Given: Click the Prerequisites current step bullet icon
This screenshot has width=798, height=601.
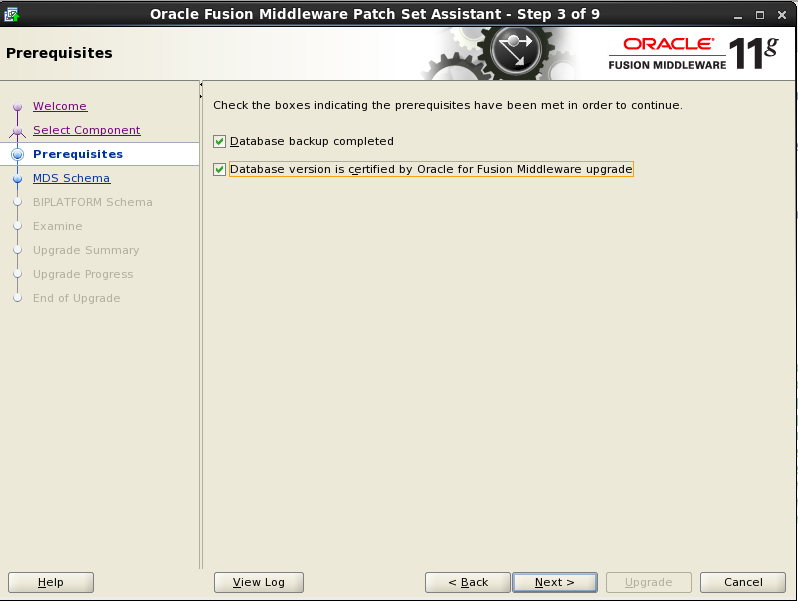Looking at the screenshot, I should 17,154.
